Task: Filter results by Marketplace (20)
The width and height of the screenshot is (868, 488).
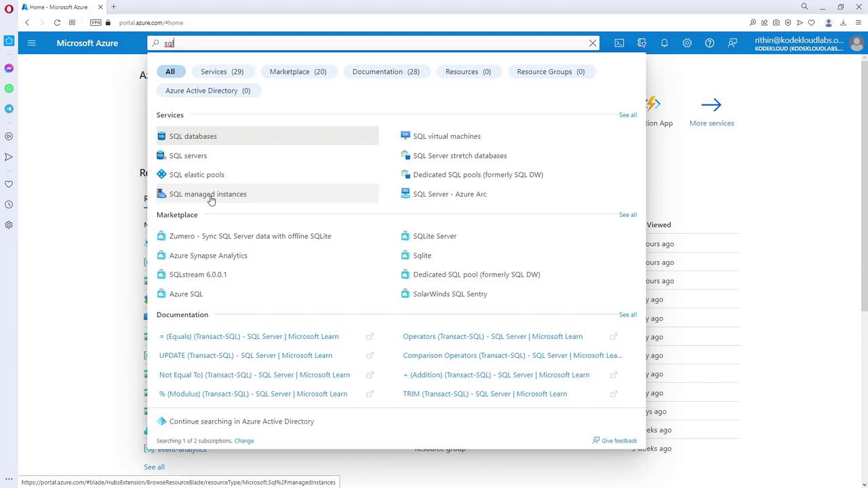Action: (298, 71)
